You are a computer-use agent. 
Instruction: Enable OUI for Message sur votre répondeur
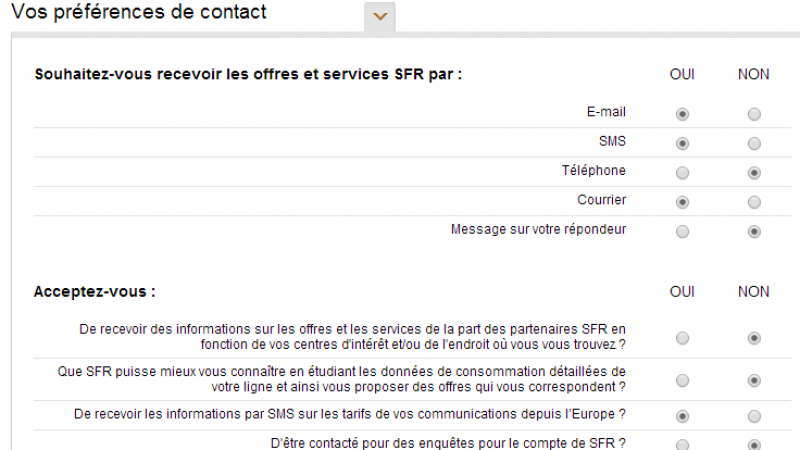(682, 231)
